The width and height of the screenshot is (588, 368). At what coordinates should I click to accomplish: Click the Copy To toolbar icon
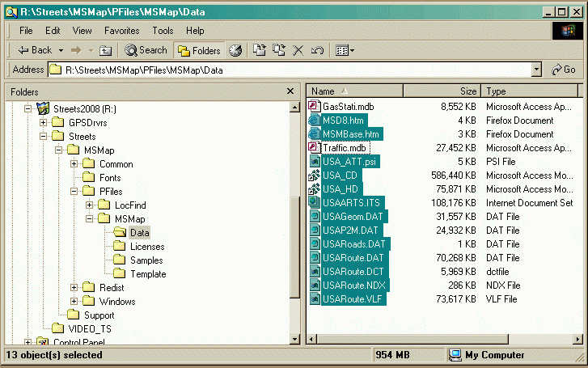pos(278,50)
